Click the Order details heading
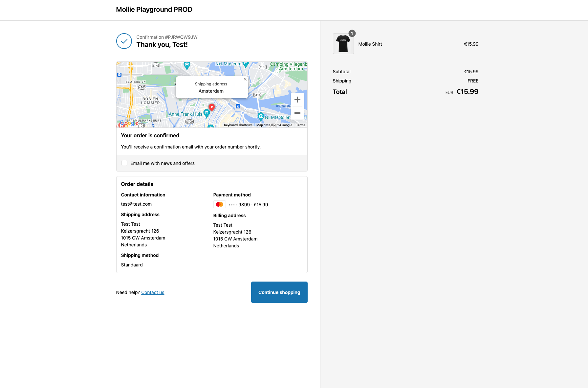This screenshot has width=588, height=388. coord(137,184)
